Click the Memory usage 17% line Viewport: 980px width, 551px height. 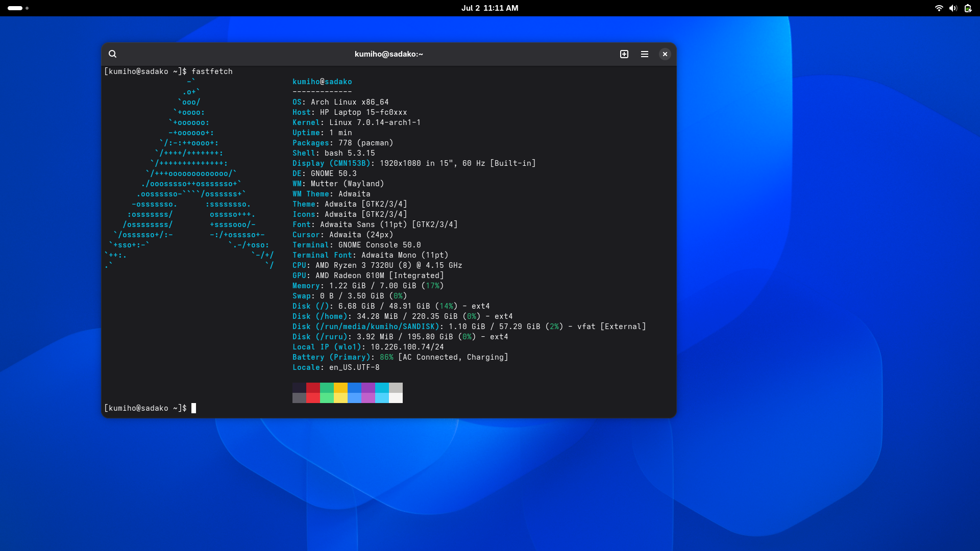(368, 286)
